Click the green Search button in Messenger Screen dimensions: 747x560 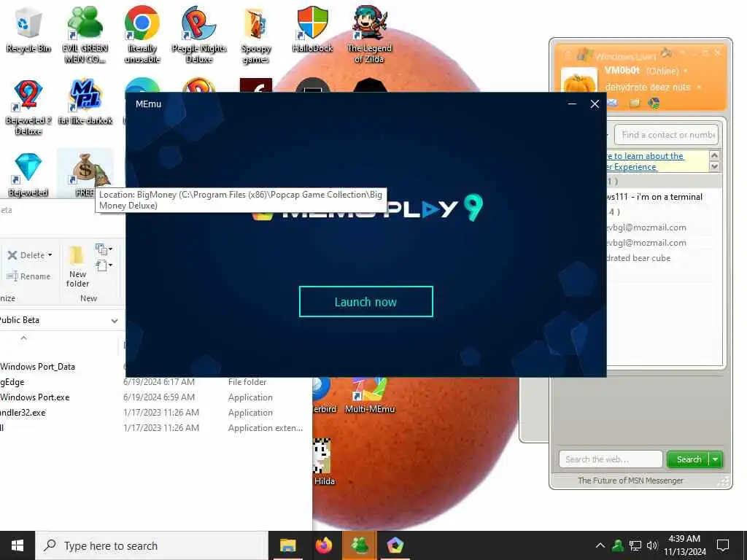(689, 459)
